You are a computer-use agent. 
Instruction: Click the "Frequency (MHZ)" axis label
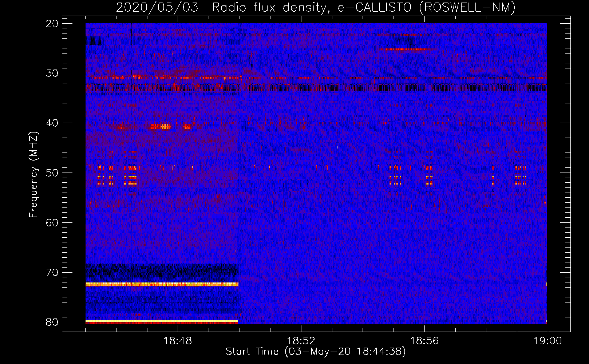(x=33, y=175)
